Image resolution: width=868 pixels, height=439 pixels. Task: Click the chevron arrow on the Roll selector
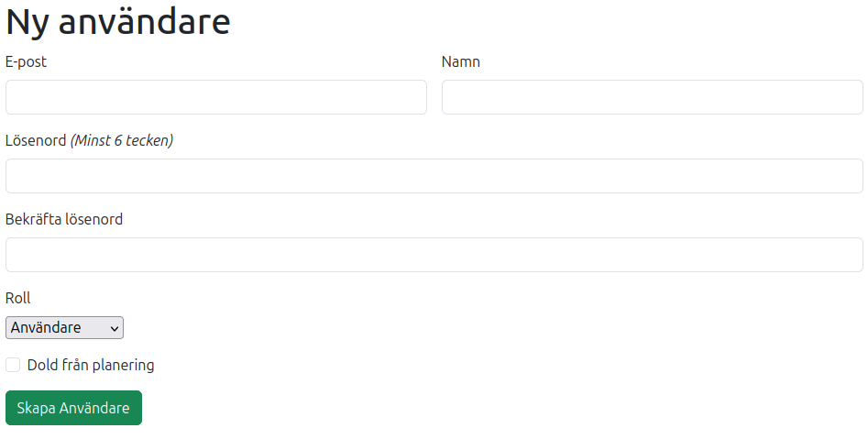tap(115, 327)
